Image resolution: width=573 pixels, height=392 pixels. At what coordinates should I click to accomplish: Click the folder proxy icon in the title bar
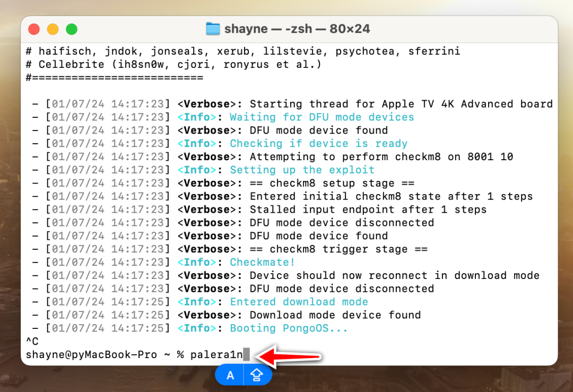[213, 29]
